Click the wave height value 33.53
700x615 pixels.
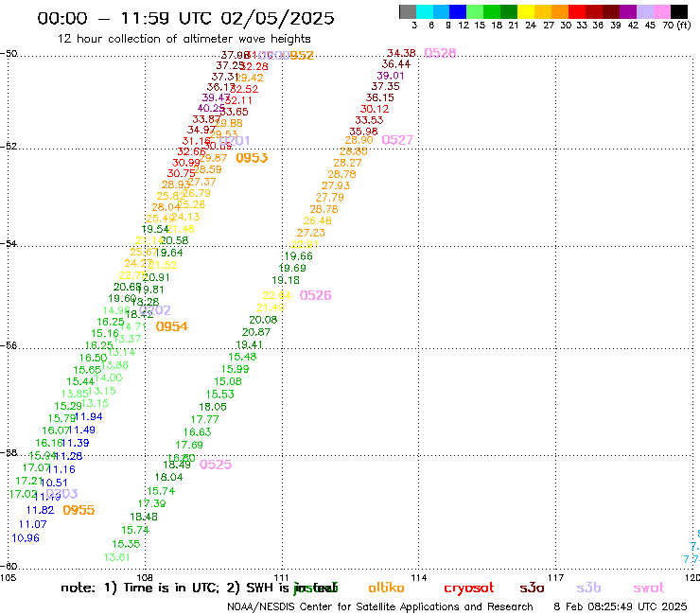pos(369,120)
